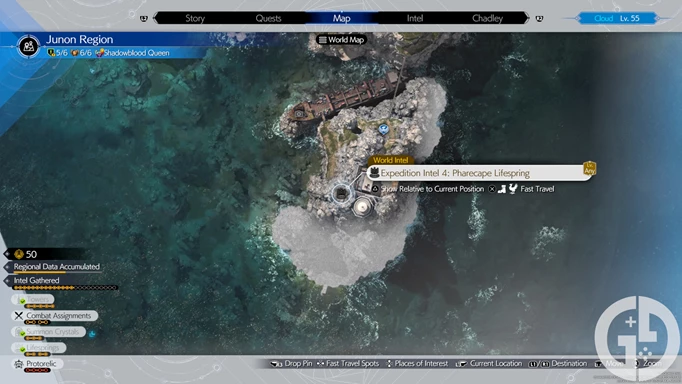The width and height of the screenshot is (682, 384).
Task: Click the Lv. Any badge on the tooltip
Action: click(x=589, y=168)
